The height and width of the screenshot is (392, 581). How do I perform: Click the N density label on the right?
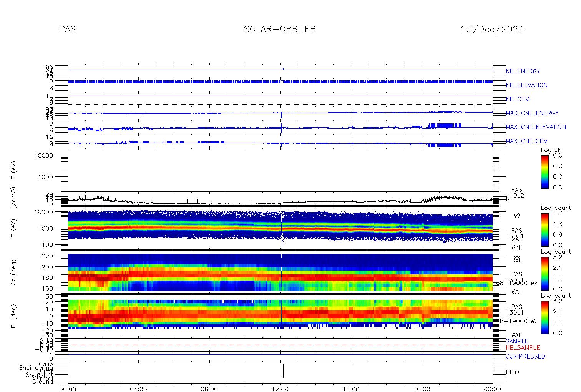(508, 199)
